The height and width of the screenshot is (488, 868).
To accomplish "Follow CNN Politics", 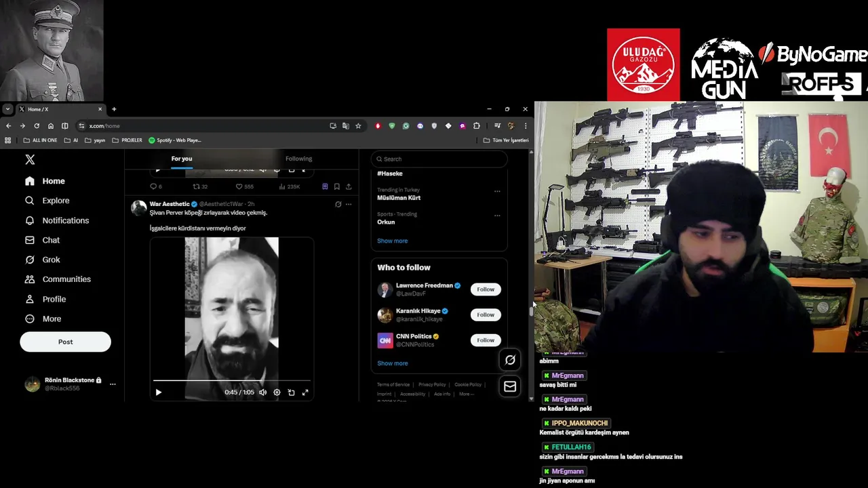I will coord(486,340).
